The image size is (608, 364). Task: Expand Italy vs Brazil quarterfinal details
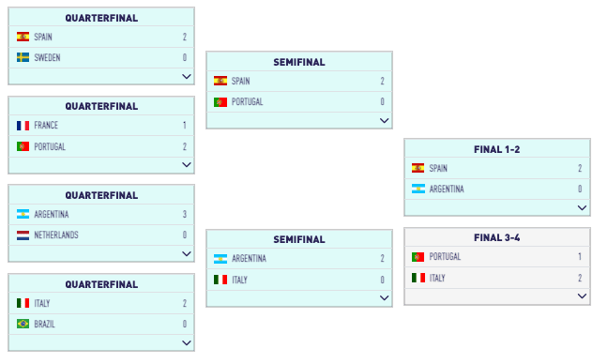coord(187,343)
